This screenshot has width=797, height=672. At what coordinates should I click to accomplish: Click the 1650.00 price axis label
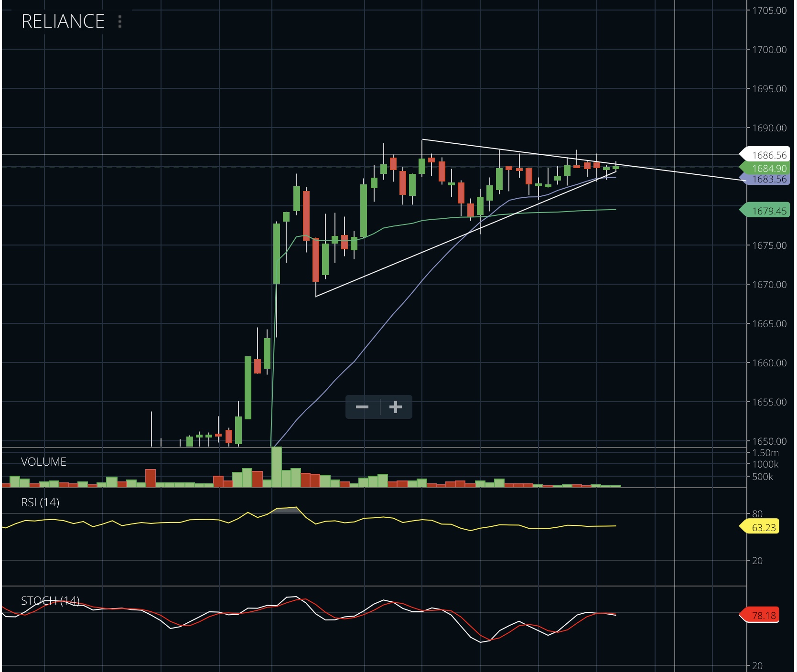coord(769,441)
